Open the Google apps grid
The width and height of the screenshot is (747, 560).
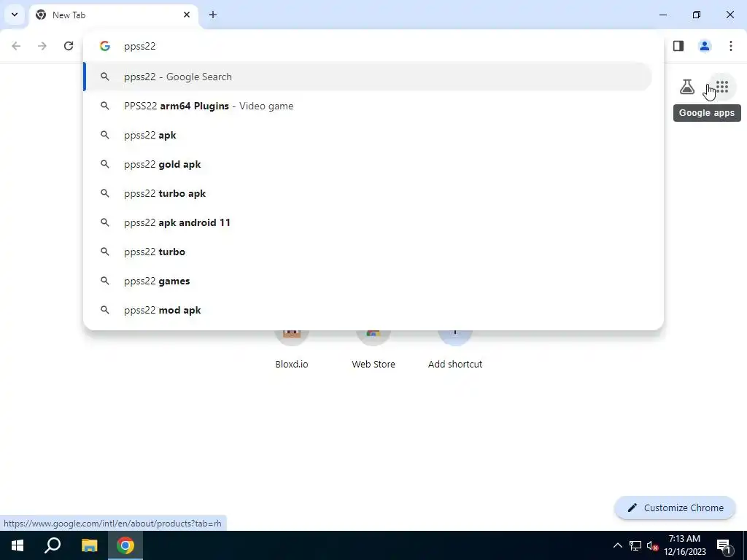click(x=721, y=87)
